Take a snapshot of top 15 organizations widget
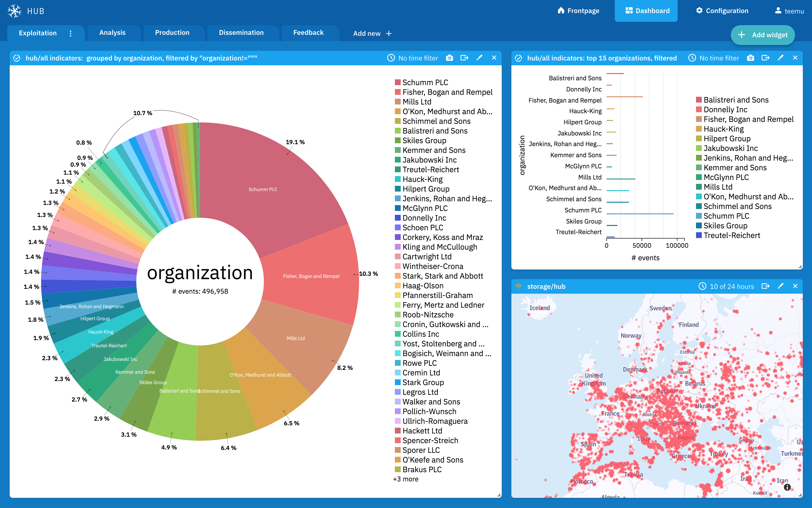 [x=751, y=58]
